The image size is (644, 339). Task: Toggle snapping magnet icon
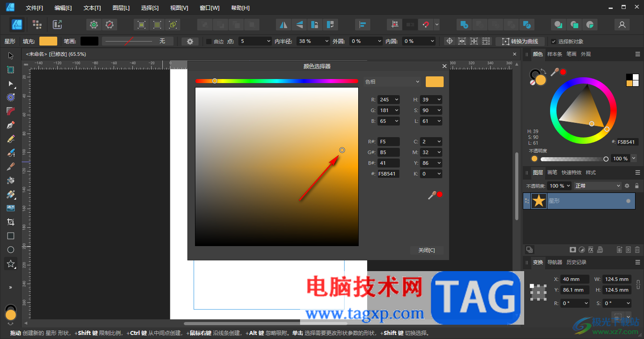pos(425,25)
